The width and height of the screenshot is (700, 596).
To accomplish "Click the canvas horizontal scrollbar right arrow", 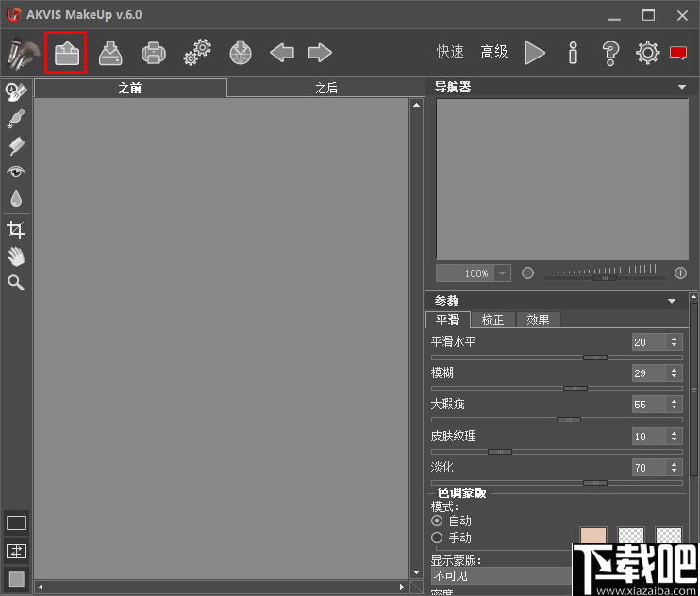I will point(402,588).
